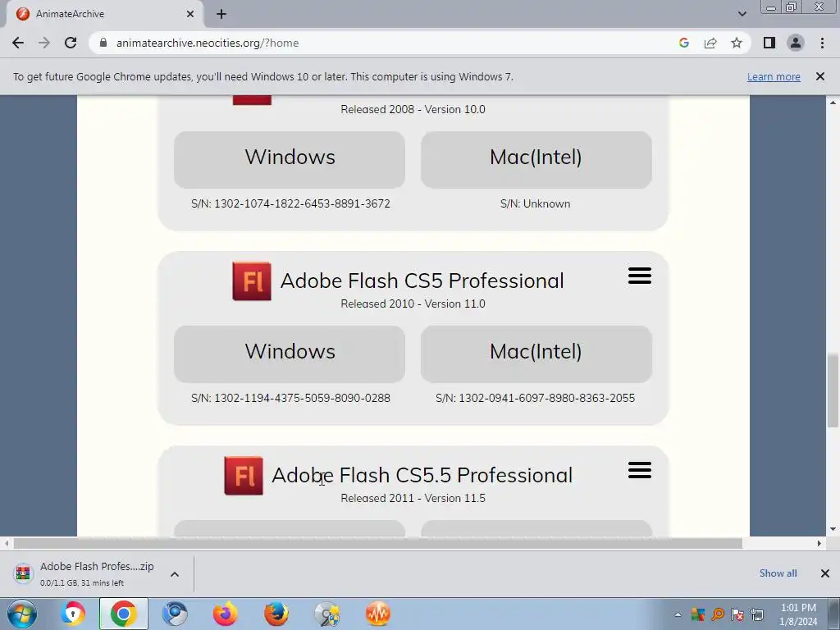Dismiss the Chrome update notice
The height and width of the screenshot is (630, 840).
pos(820,76)
